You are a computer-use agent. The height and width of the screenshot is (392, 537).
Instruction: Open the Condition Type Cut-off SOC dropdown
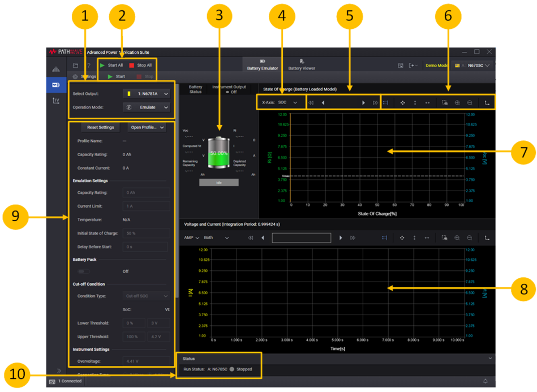click(x=146, y=296)
